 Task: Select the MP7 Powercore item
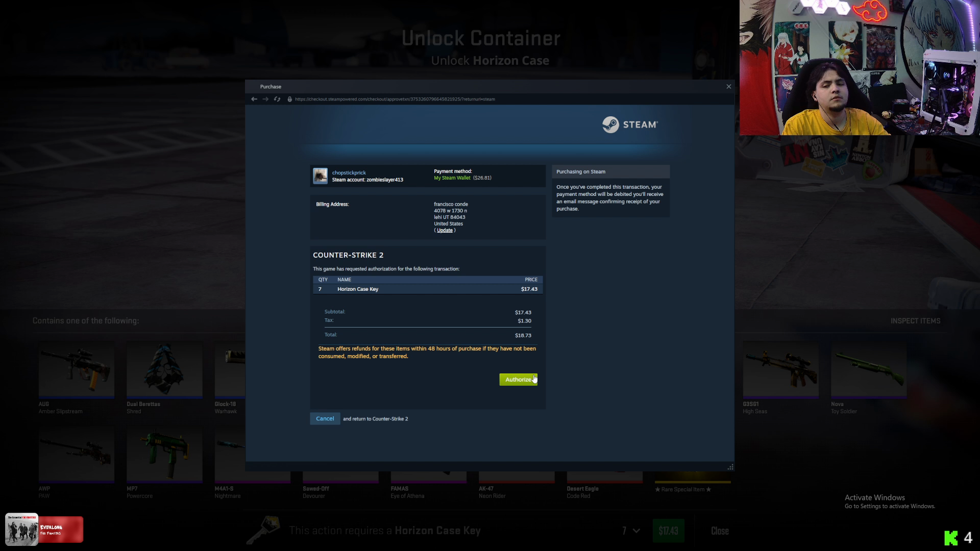tap(164, 463)
